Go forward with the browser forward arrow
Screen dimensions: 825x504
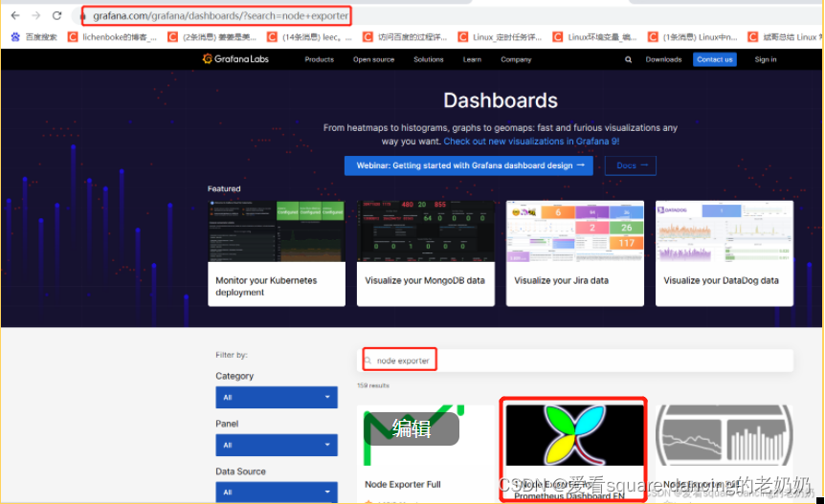click(x=35, y=15)
